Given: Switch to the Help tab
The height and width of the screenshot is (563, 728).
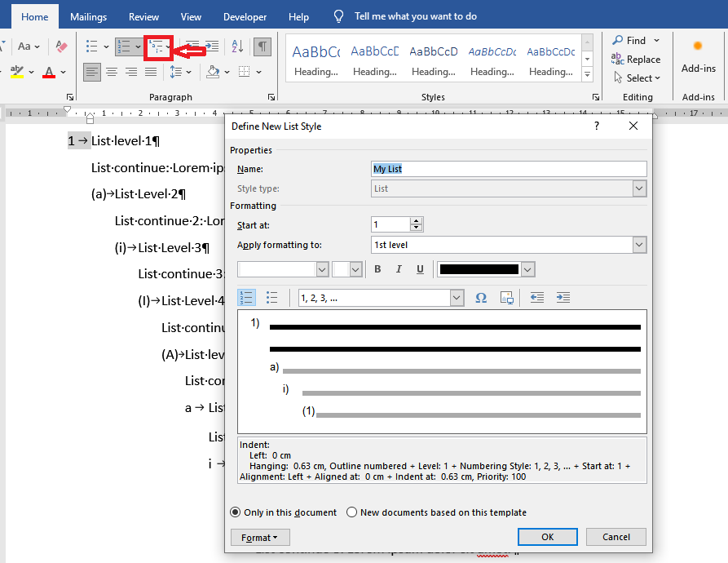Looking at the screenshot, I should coord(298,16).
